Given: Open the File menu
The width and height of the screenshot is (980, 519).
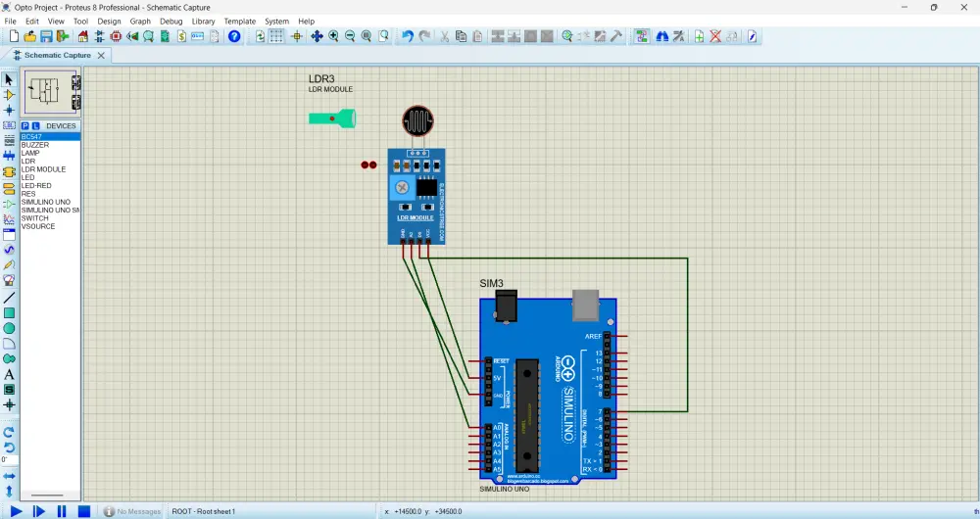Looking at the screenshot, I should 11,22.
